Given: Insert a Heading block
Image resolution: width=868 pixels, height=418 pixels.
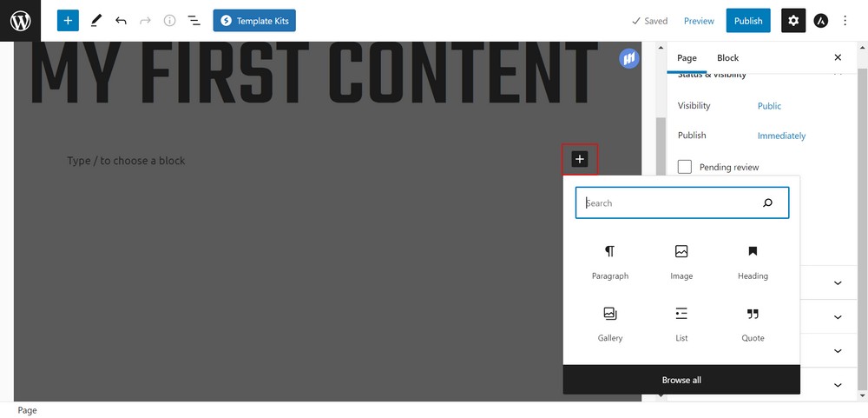Looking at the screenshot, I should pyautogui.click(x=753, y=262).
